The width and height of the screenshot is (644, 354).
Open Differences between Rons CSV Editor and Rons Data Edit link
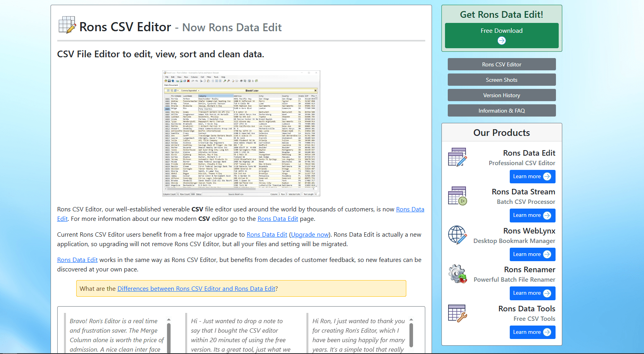pyautogui.click(x=196, y=289)
